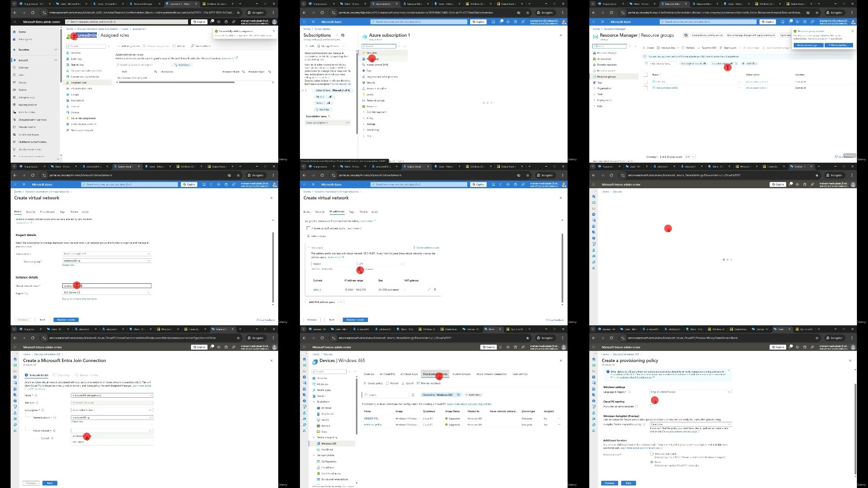Click the Home icon in loading Intune sidebar
868x488 pixels.
[x=594, y=196]
